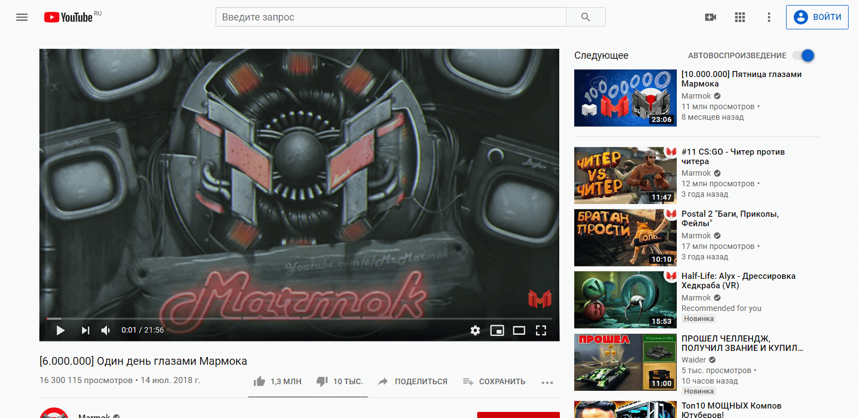The image size is (868, 418).
Task: Open the player settings gear menu
Action: (475, 330)
